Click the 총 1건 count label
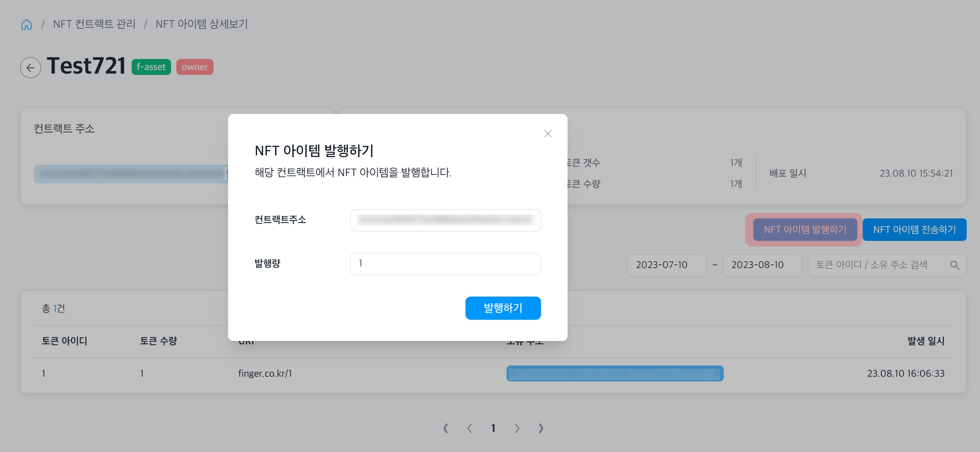The height and width of the screenshot is (452, 980). 53,308
